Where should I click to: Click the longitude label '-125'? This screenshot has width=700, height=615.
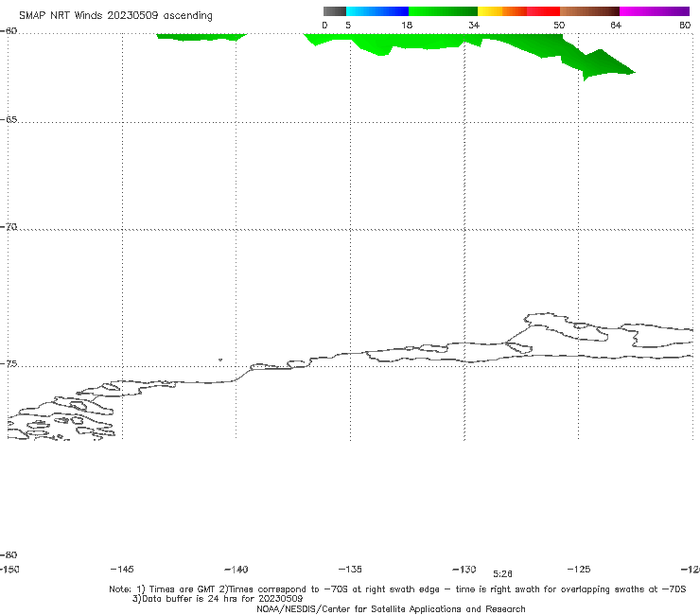(x=579, y=569)
